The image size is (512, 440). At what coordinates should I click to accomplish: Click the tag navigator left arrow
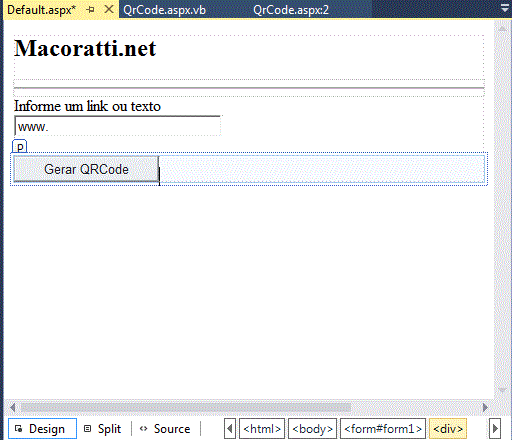point(230,429)
